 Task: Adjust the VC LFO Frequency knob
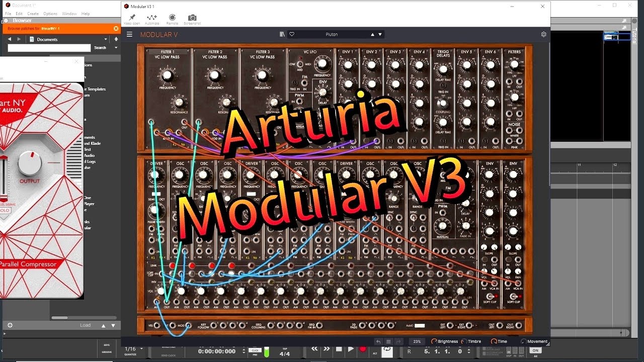click(x=322, y=63)
